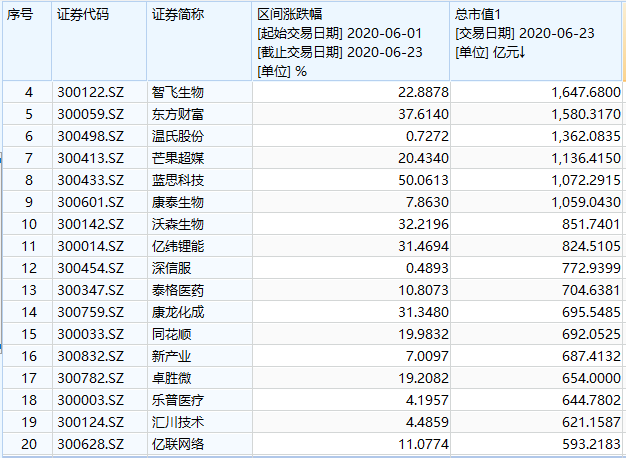Toggle sort arrow on 总市值1 header

[x=521, y=52]
